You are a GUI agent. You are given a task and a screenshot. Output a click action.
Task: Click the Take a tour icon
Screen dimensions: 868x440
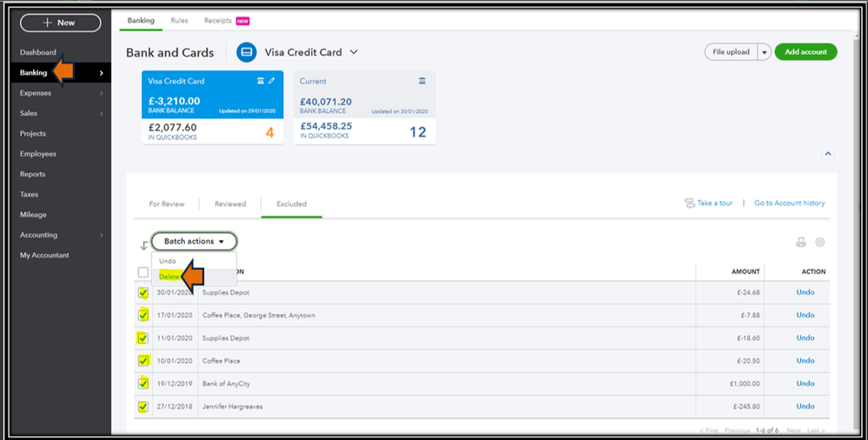coord(689,203)
